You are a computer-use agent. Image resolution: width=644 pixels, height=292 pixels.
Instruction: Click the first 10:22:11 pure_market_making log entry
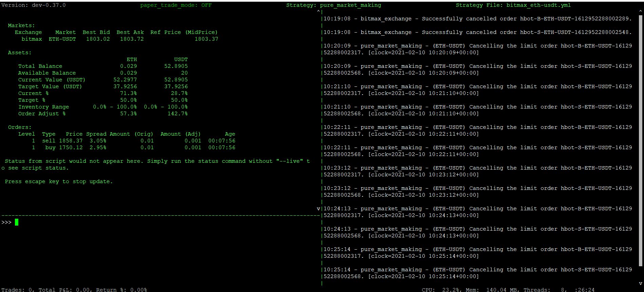pos(478,131)
